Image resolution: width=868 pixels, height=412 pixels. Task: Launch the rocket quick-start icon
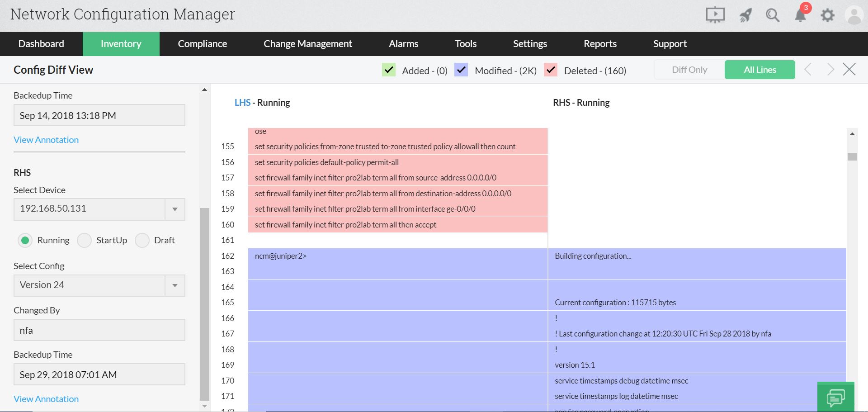pyautogui.click(x=745, y=15)
